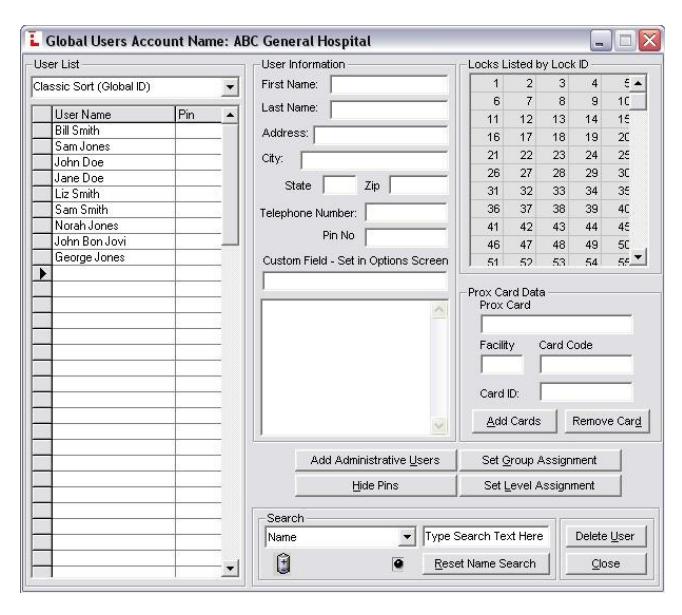This screenshot has height=615, width=682.
Task: Click locks grid scrollbar down arrow
Action: coord(638,257)
